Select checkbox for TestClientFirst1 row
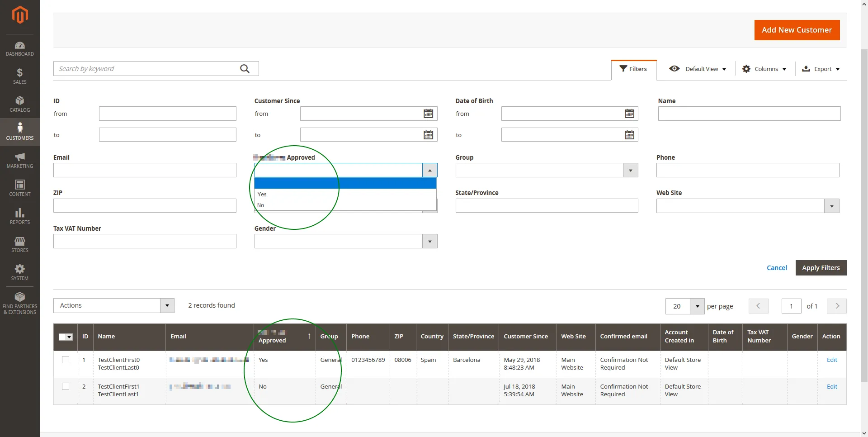The height and width of the screenshot is (437, 868). pos(66,386)
